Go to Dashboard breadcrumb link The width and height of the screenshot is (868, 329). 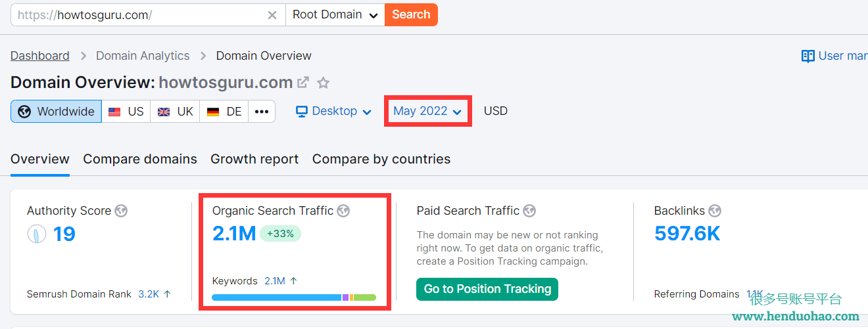(40, 56)
